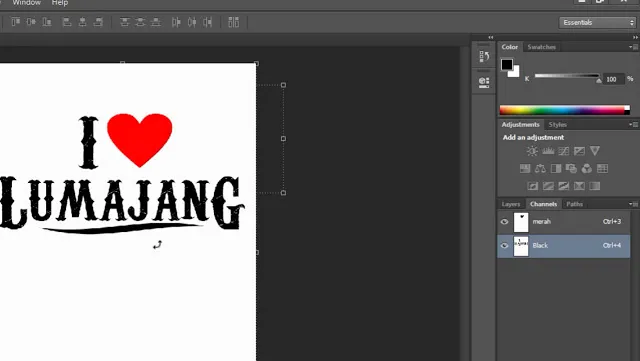The image size is (640, 361).
Task: Click the Black channel thumbnail
Action: coord(521,246)
